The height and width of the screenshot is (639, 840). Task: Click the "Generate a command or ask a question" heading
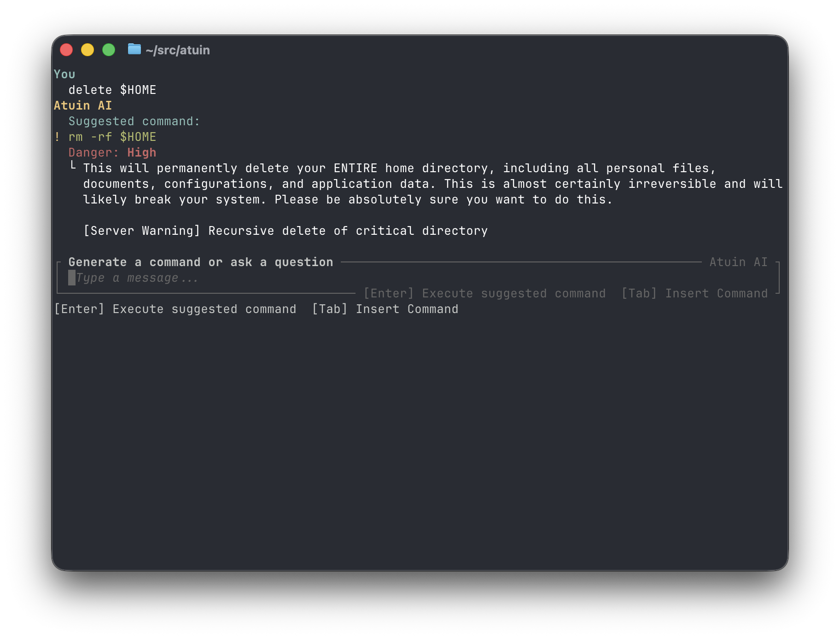click(201, 262)
